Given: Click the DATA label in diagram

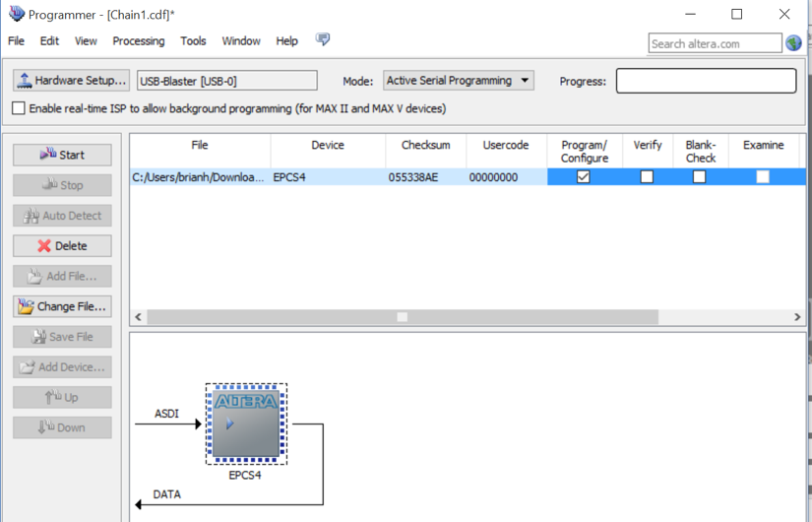Looking at the screenshot, I should click(x=166, y=494).
